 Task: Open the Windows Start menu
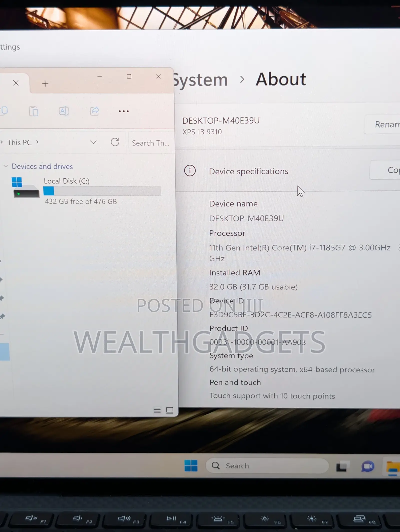pos(191,466)
